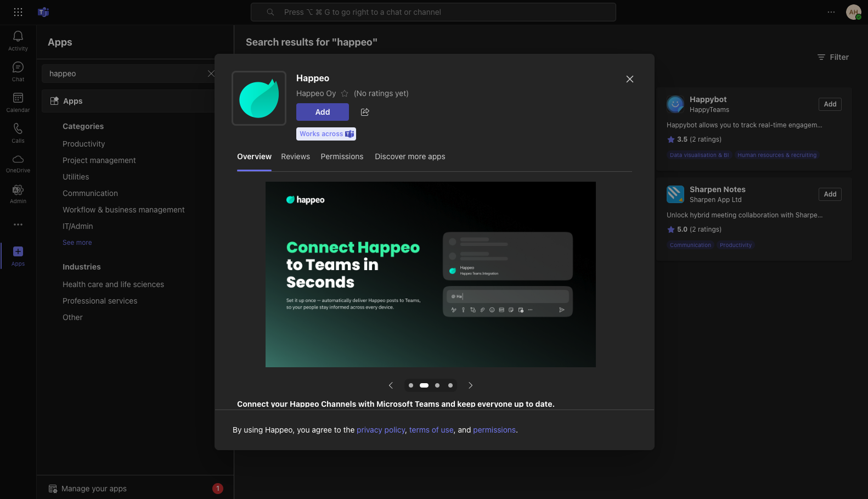
Task: Add the Sharpen Notes app
Action: [x=830, y=194]
